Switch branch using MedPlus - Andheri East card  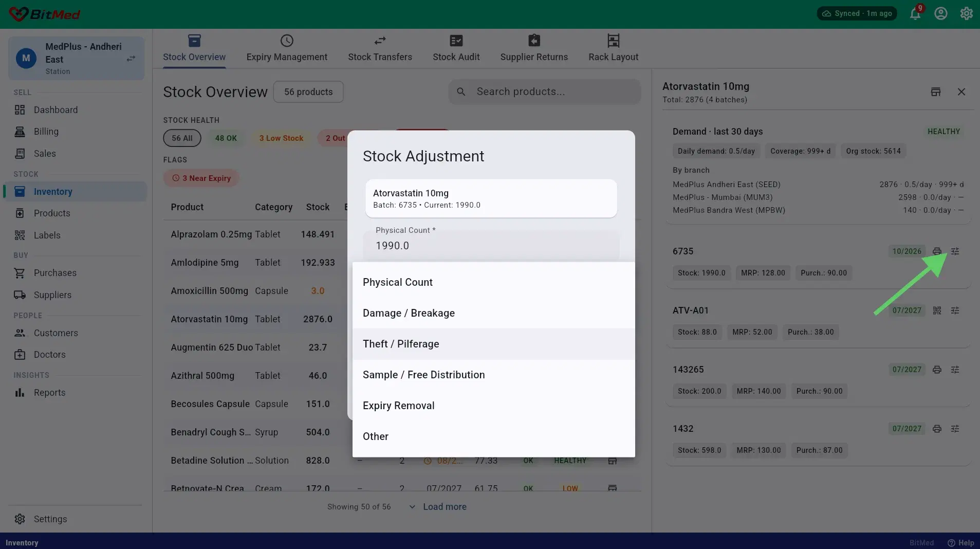coord(76,58)
